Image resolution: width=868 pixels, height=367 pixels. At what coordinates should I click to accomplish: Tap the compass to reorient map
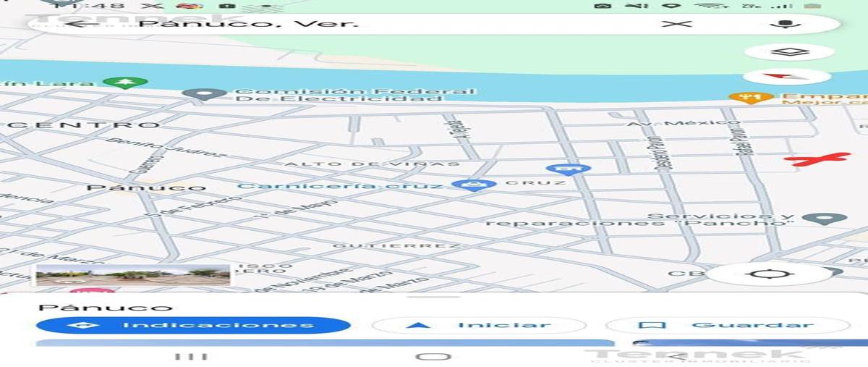pos(788,76)
